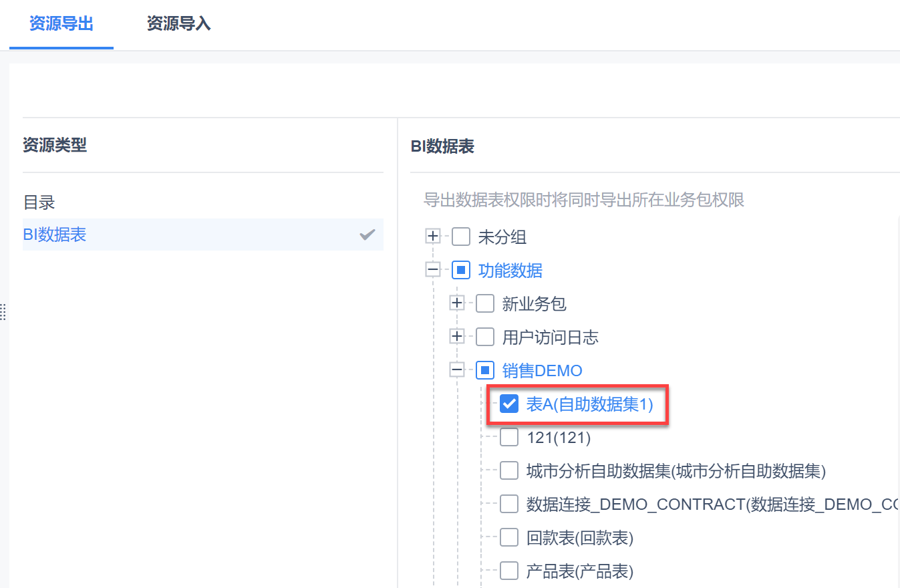Toggle the 销售DEMO checkbox

pyautogui.click(x=485, y=370)
